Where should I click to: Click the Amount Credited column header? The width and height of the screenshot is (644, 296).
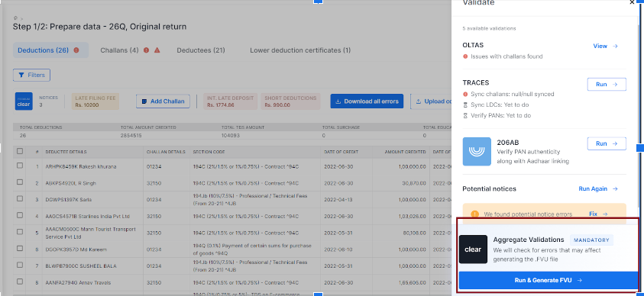(405, 152)
